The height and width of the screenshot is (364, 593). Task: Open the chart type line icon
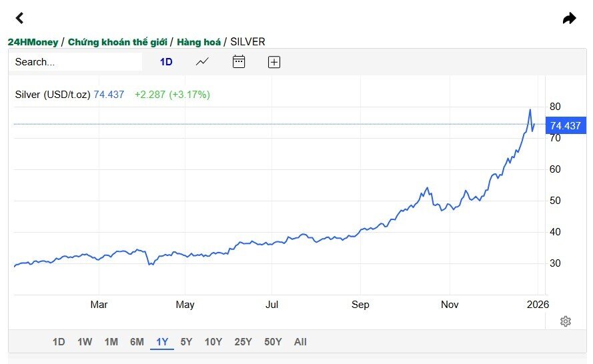202,62
